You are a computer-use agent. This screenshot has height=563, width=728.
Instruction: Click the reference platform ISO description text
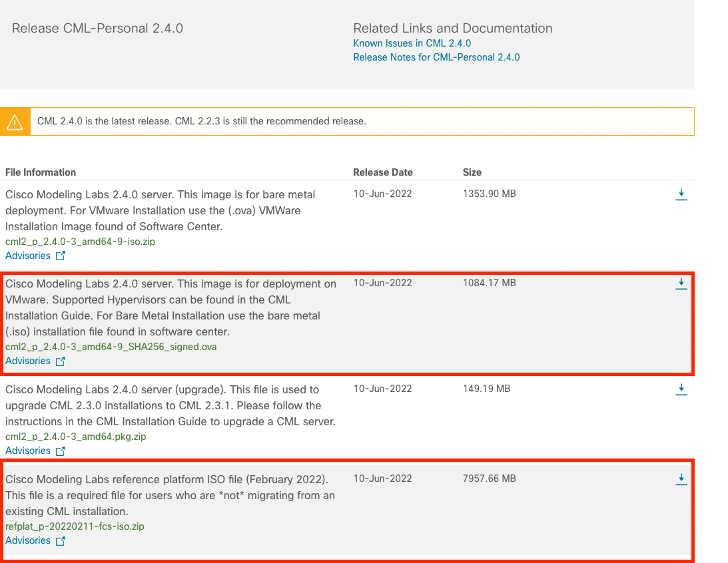pos(170,495)
